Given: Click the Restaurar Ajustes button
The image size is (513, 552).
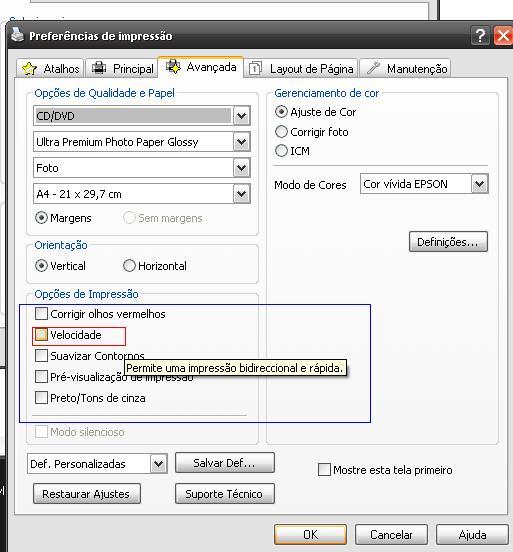Looking at the screenshot, I should pos(87,494).
